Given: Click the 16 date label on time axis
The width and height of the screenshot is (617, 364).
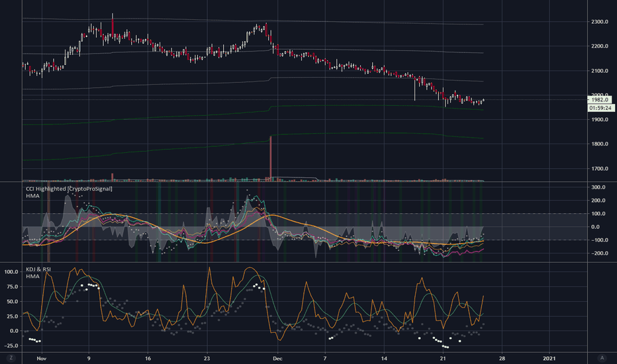Looking at the screenshot, I should click(x=148, y=359).
